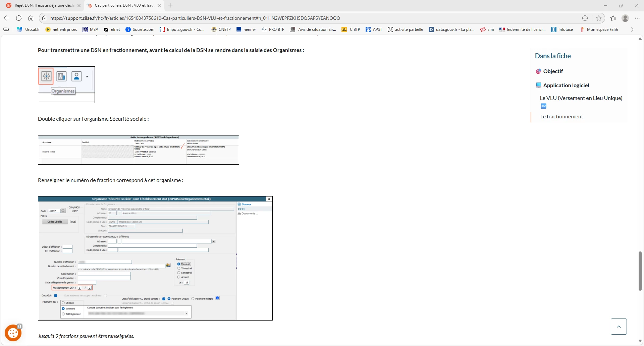Go to 'Le VLU (Versement en Lieu Unique)' section
This screenshot has width=644, height=346.
pyautogui.click(x=581, y=98)
